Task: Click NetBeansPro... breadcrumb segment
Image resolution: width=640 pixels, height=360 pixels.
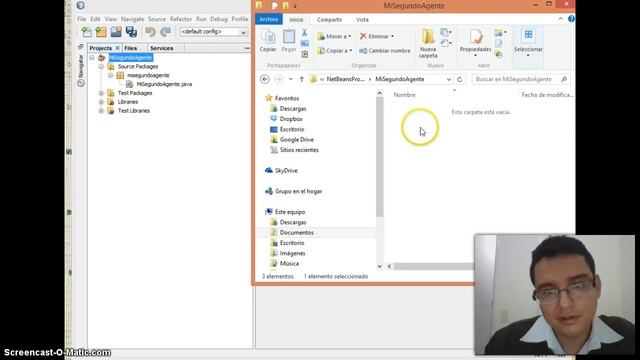Action: (x=345, y=79)
